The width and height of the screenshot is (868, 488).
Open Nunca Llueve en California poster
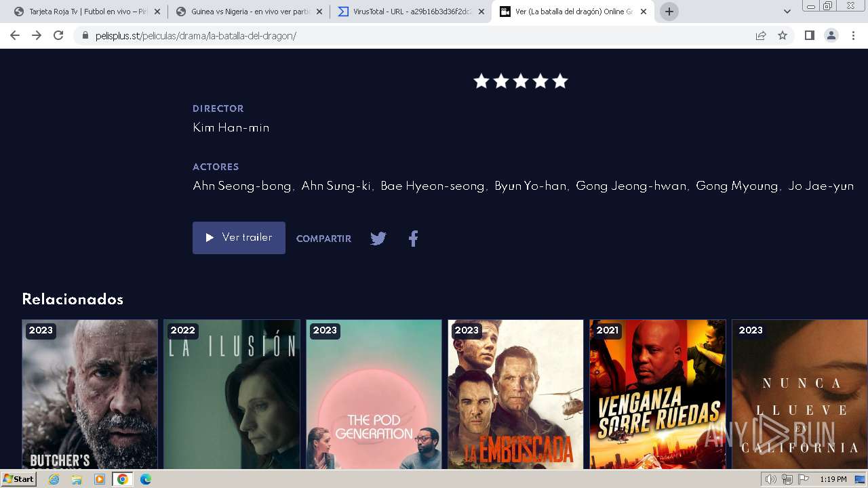click(800, 394)
